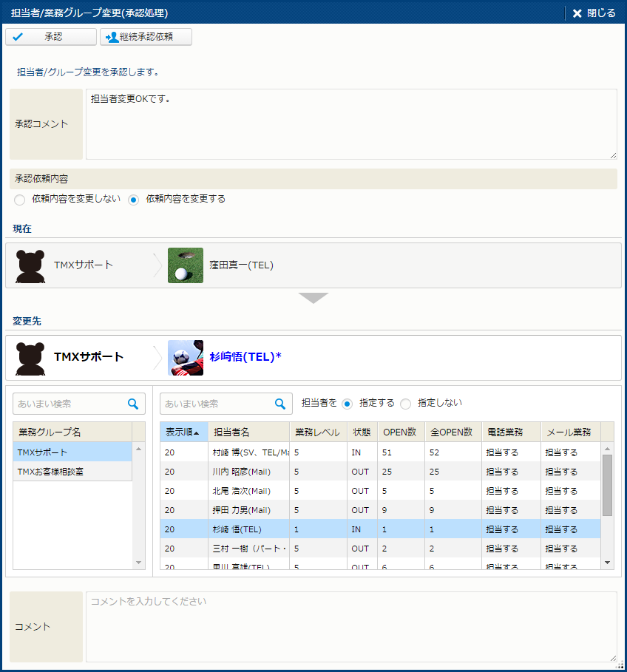
Task: Click the group list scroll up arrow
Action: (x=139, y=449)
